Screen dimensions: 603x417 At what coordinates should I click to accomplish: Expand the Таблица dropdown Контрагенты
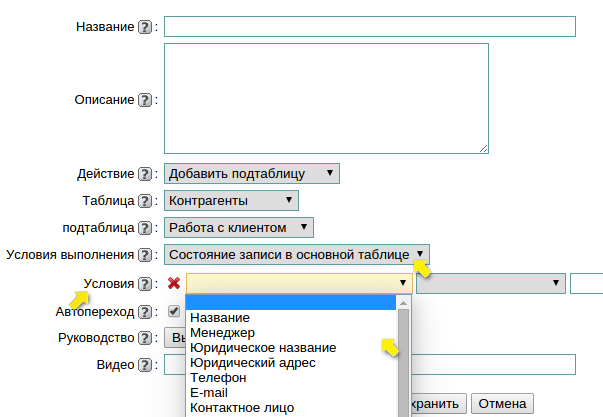[x=232, y=201]
